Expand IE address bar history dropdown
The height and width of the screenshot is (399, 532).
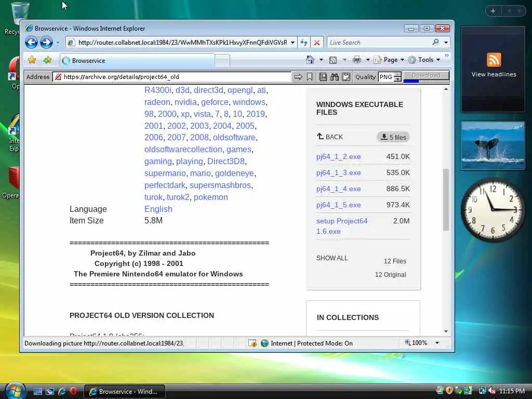pos(292,43)
